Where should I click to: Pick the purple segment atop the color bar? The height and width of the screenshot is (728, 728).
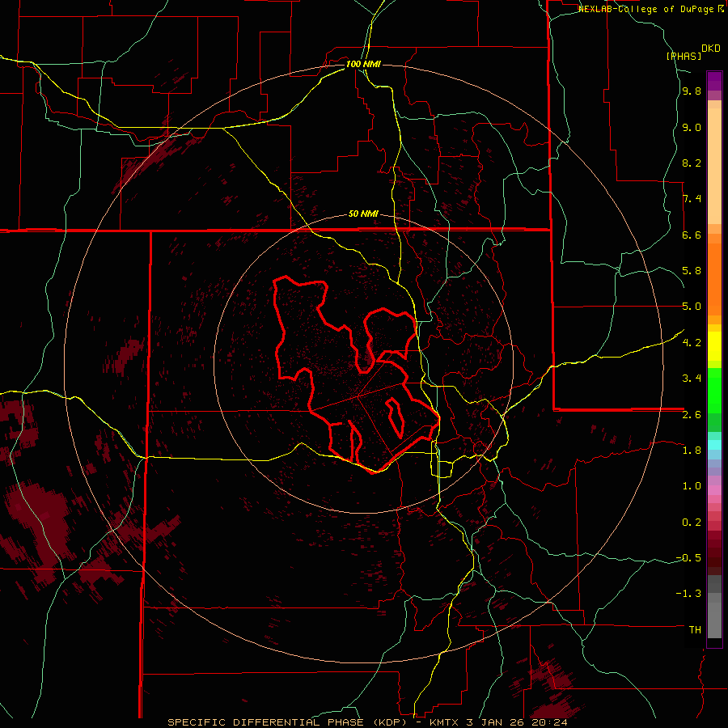pos(714,81)
